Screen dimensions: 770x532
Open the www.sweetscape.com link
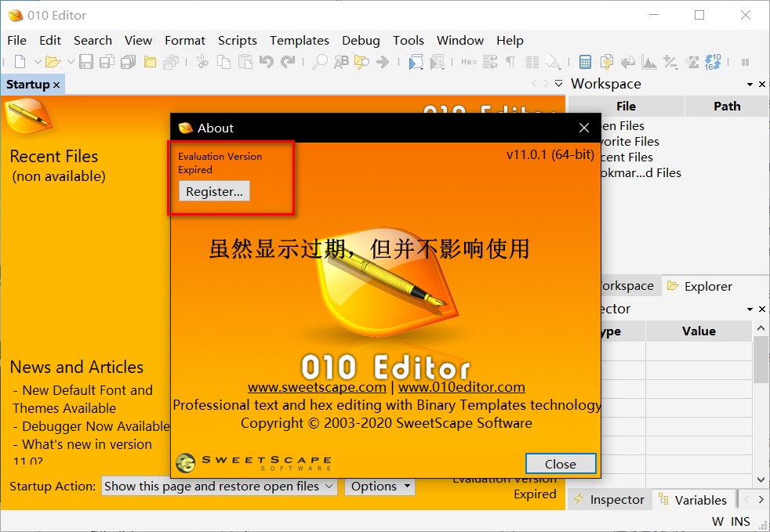(x=317, y=387)
